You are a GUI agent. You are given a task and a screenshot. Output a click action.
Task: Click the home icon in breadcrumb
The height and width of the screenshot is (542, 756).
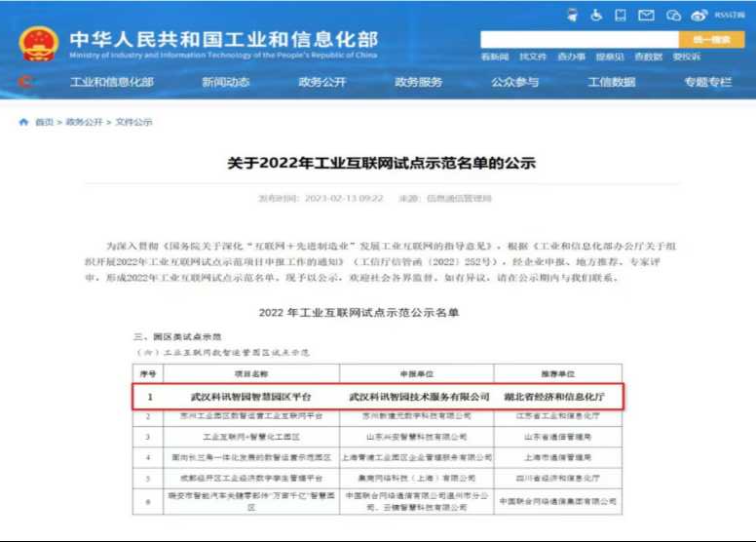[23, 123]
